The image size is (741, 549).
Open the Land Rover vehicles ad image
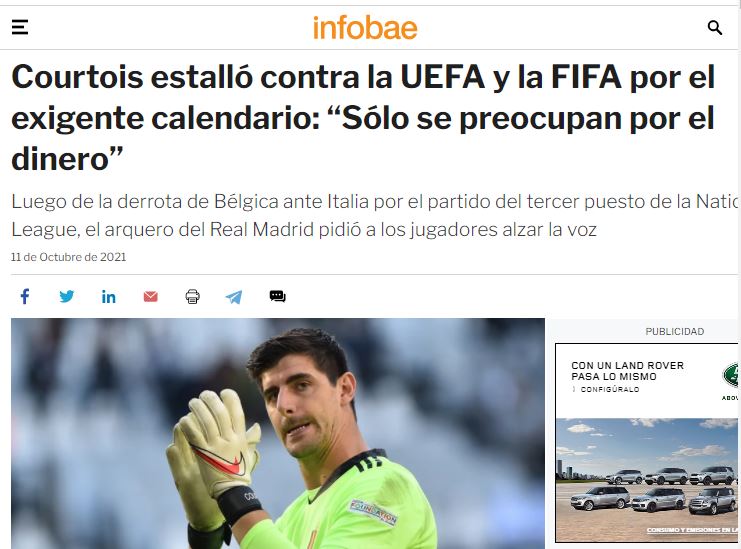[646, 480]
